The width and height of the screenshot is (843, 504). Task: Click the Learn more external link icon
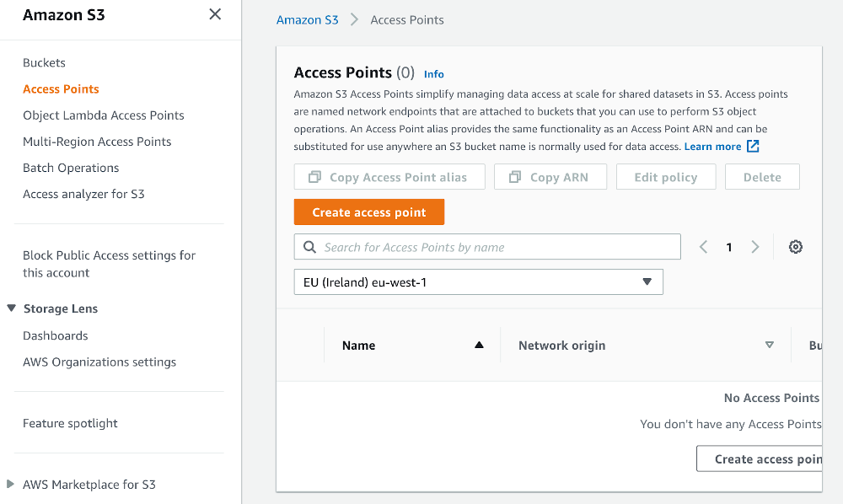753,147
